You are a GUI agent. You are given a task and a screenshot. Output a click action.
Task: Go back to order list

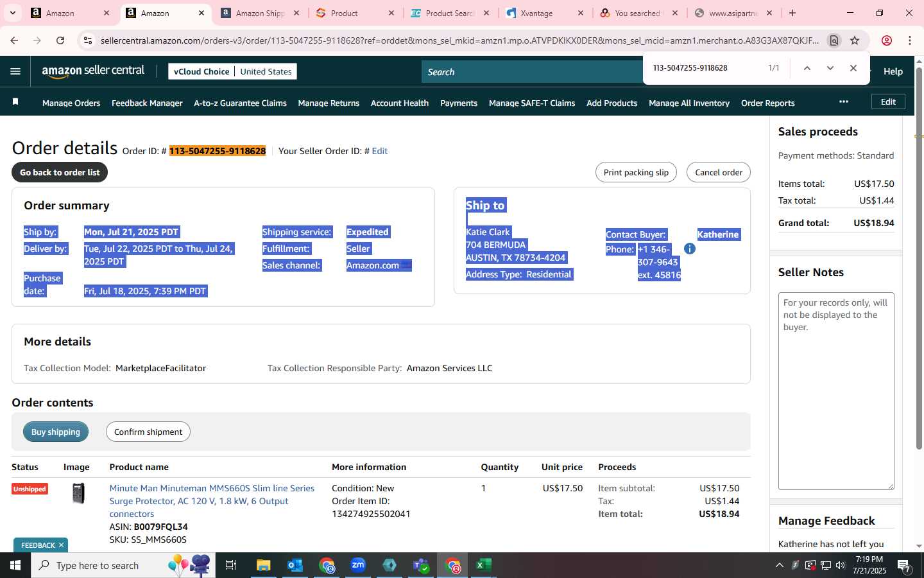click(60, 172)
